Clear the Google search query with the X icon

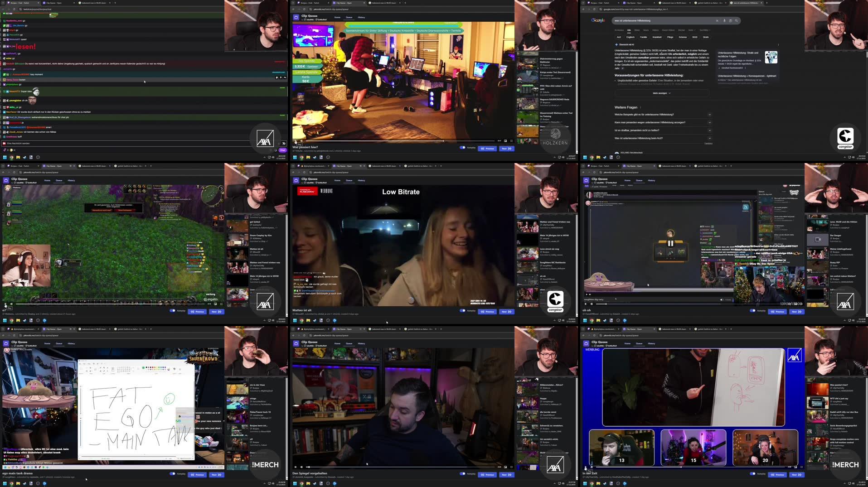718,20
